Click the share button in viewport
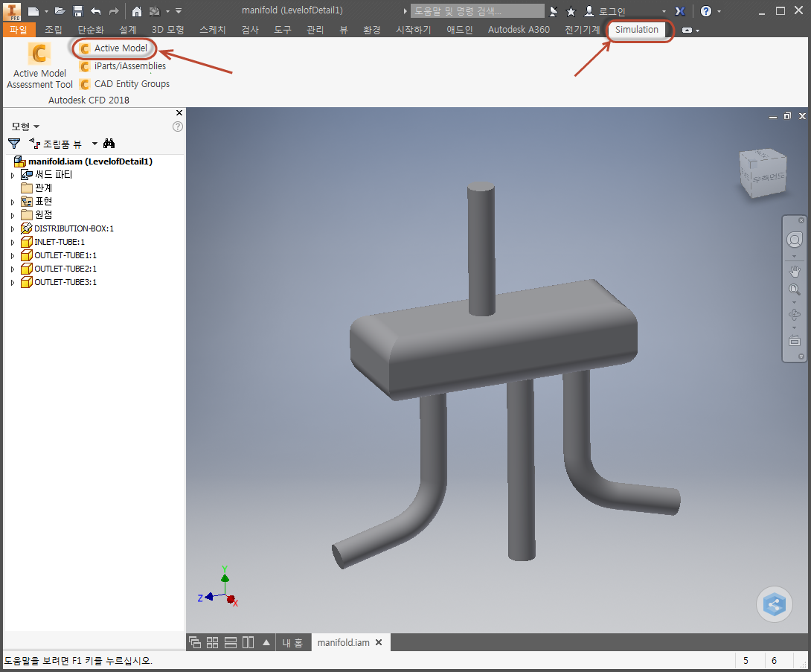811x672 pixels. tap(775, 604)
